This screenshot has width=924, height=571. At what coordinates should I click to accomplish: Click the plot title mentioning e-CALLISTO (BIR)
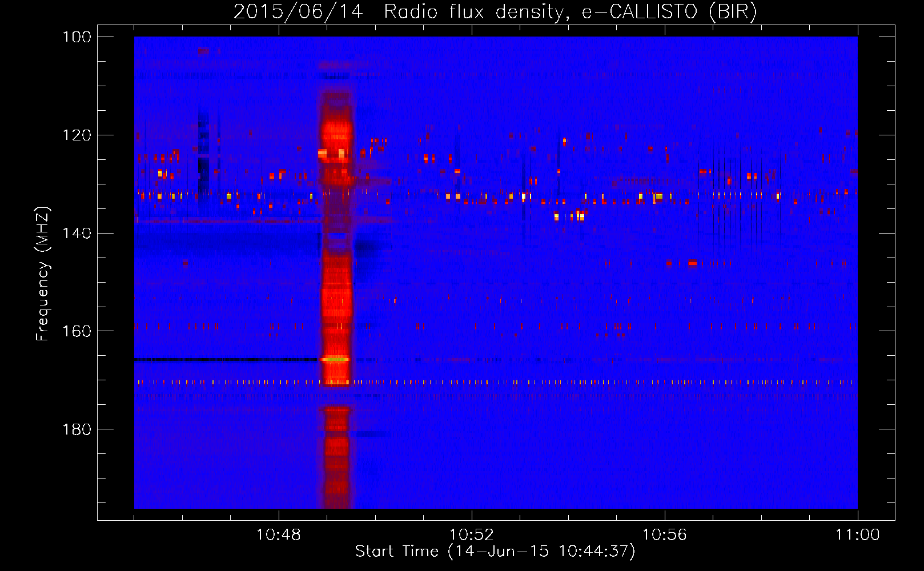pos(495,11)
